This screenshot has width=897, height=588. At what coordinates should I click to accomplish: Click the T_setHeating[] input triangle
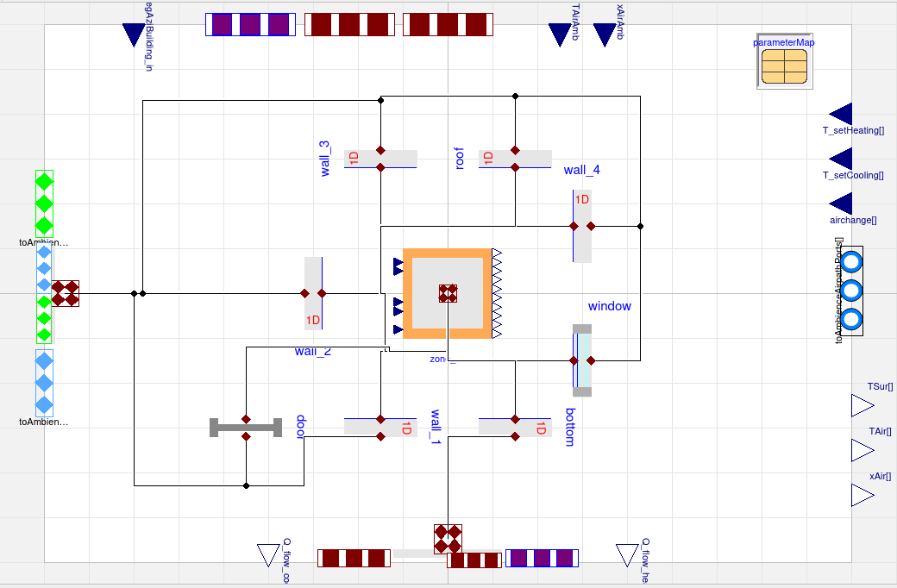[x=840, y=114]
